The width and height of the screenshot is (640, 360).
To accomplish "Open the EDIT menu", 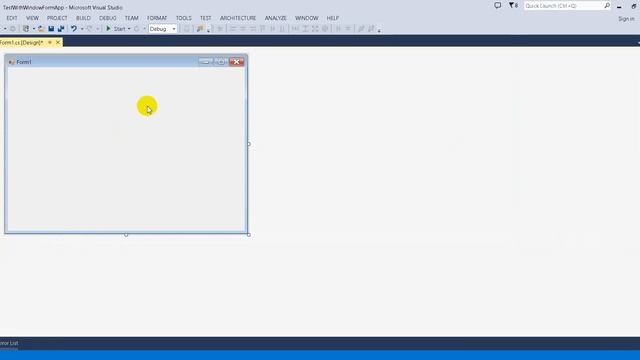I will pyautogui.click(x=12, y=18).
